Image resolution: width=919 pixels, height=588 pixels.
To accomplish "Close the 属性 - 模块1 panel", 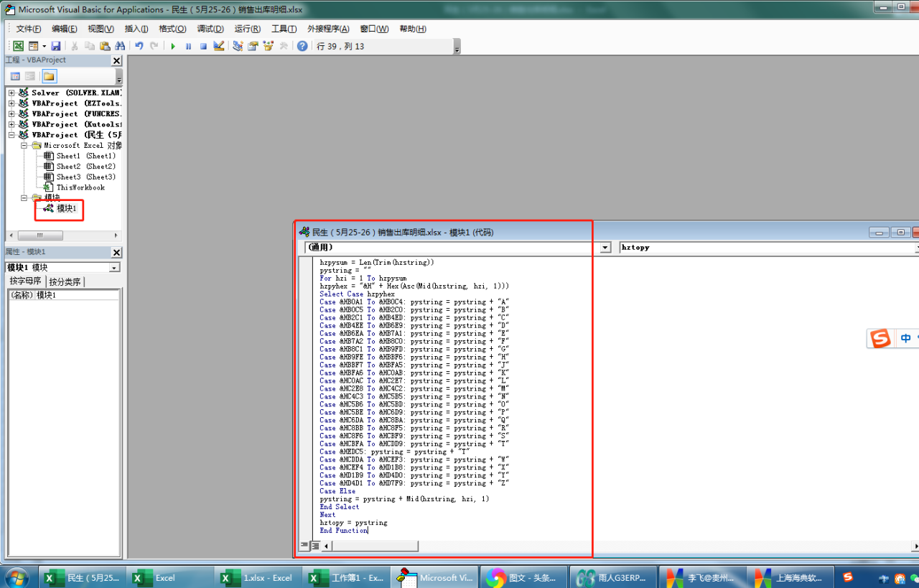I will tap(117, 253).
